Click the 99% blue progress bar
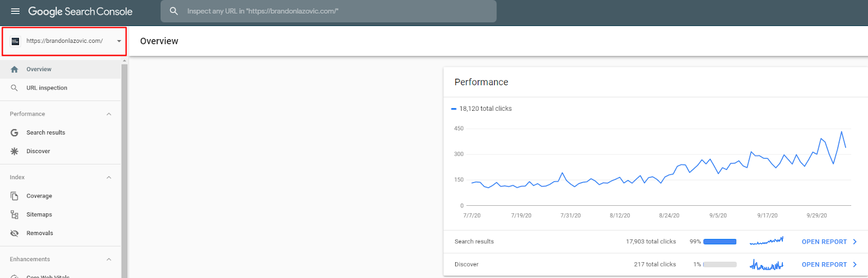This screenshot has height=278, width=868. [x=720, y=242]
